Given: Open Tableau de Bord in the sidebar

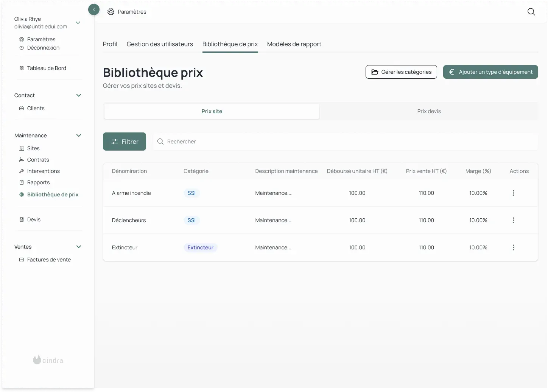Looking at the screenshot, I should 47,68.
